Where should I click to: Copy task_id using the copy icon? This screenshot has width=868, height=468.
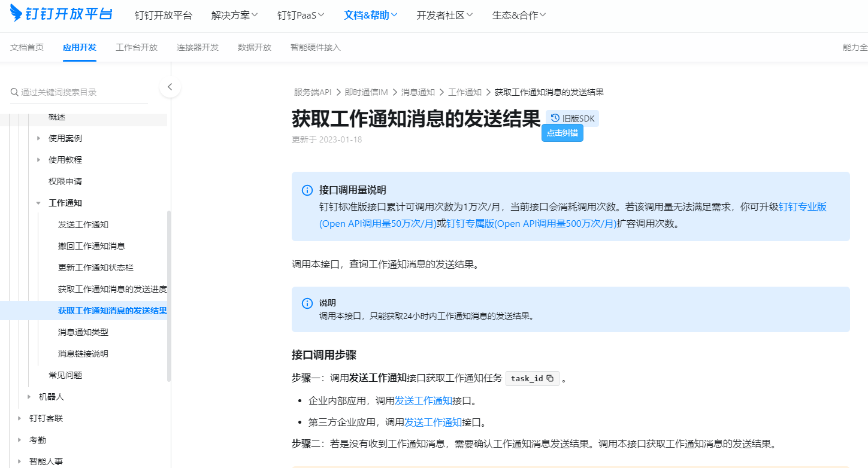(550, 378)
